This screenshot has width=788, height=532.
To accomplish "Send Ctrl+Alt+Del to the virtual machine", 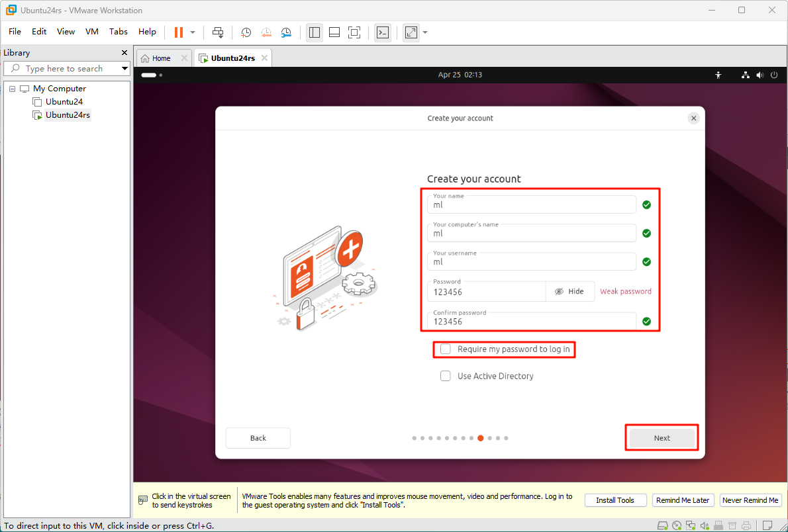I will click(x=218, y=32).
